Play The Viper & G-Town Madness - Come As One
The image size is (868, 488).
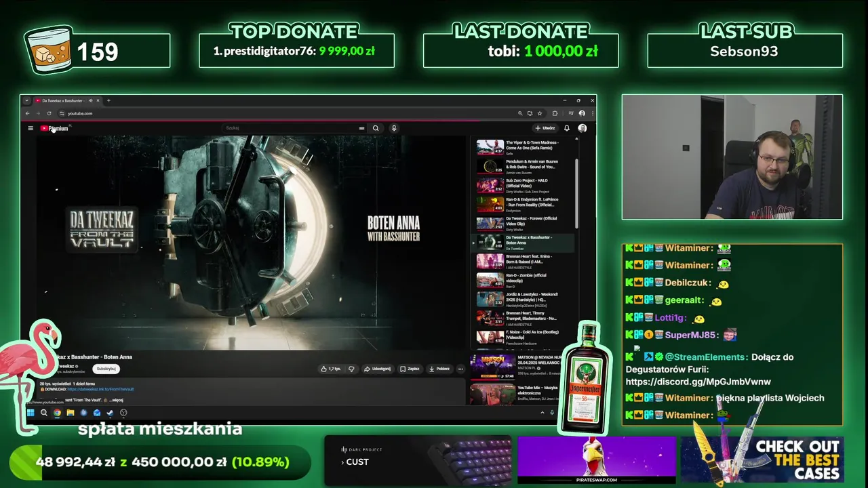522,147
